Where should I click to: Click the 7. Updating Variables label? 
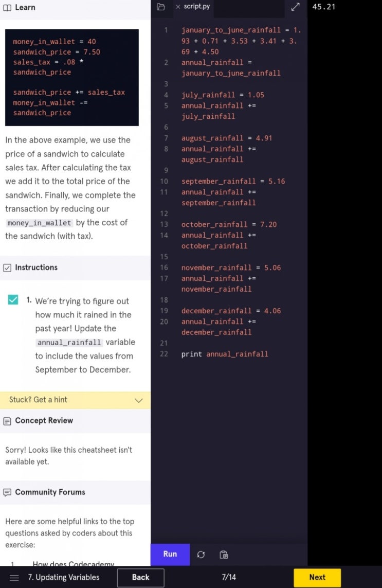click(63, 577)
